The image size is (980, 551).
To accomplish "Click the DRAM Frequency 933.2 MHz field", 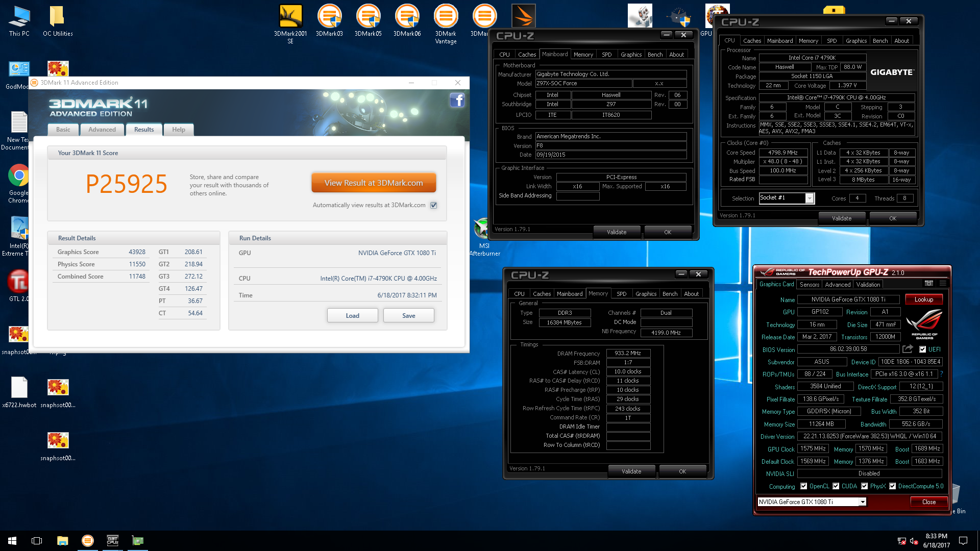I will (628, 353).
